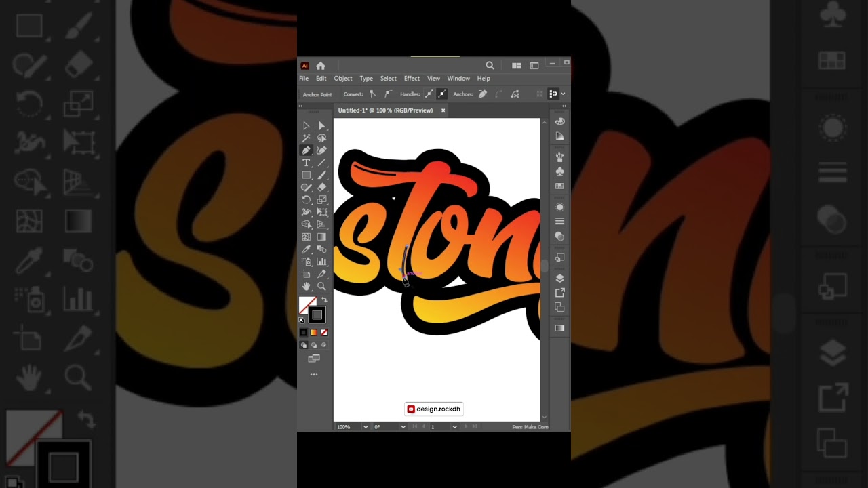Open the Object menu
This screenshot has width=868, height=488.
tap(343, 79)
